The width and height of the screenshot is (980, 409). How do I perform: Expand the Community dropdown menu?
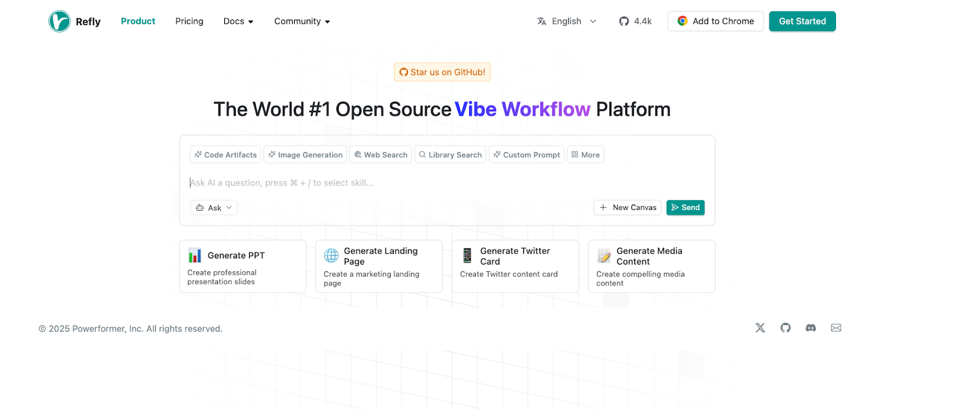(x=302, y=21)
